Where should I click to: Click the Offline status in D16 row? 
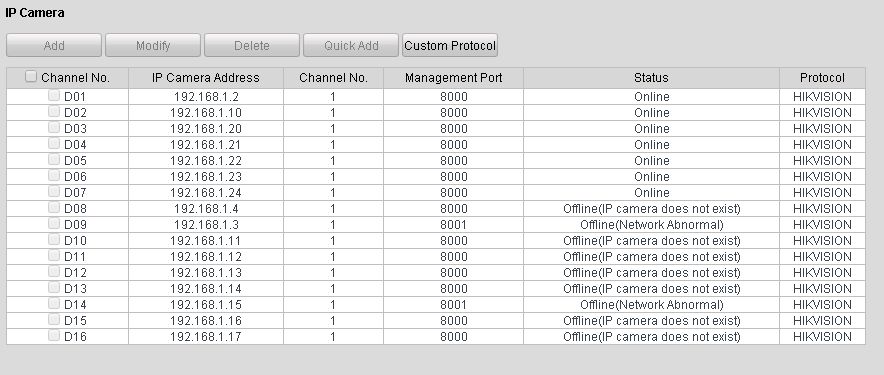pyautogui.click(x=651, y=337)
